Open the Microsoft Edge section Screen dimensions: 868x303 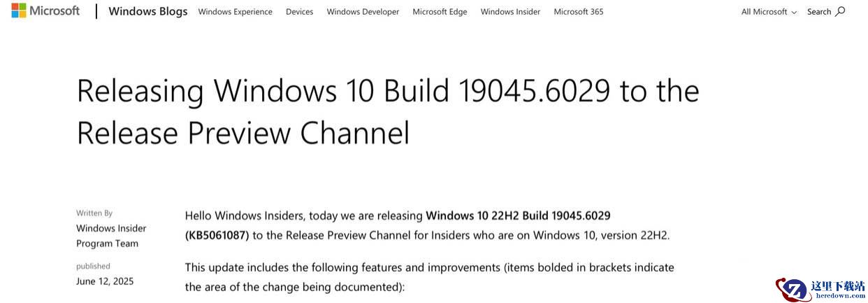click(440, 12)
